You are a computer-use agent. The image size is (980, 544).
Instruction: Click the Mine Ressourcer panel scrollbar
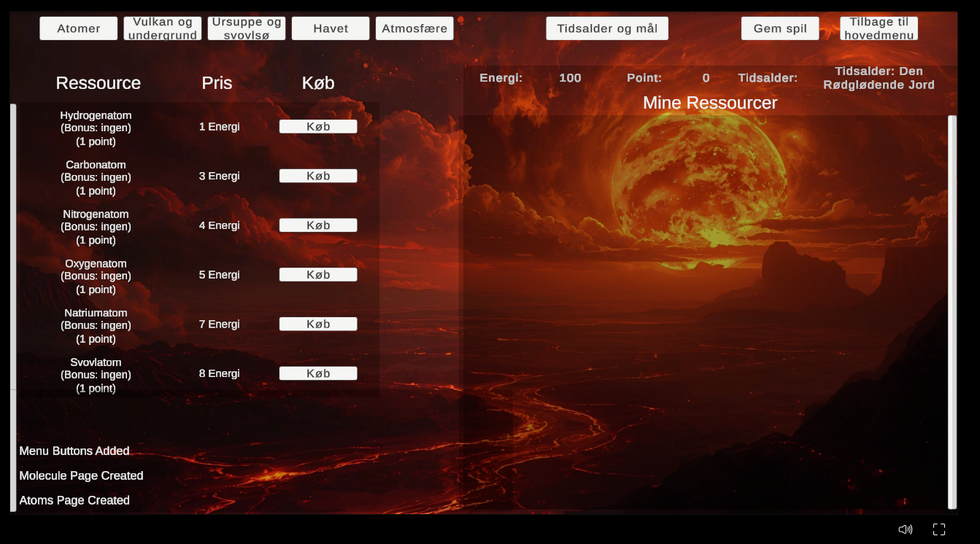[952, 311]
